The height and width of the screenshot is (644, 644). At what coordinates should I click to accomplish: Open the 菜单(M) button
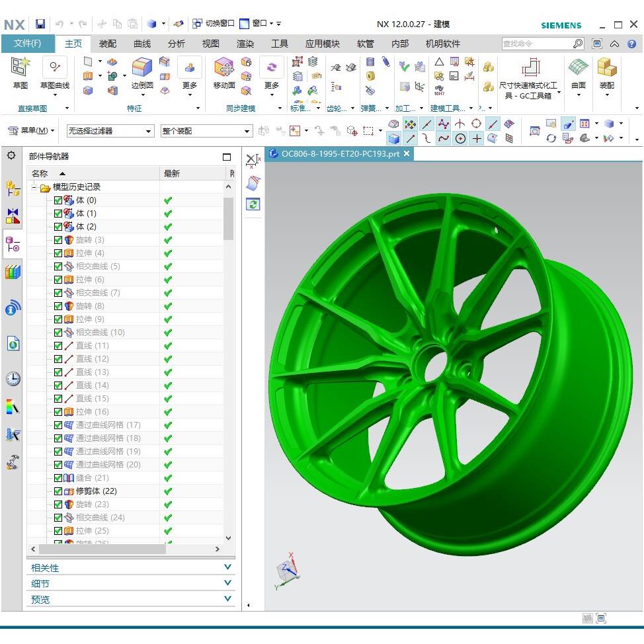tap(31, 131)
